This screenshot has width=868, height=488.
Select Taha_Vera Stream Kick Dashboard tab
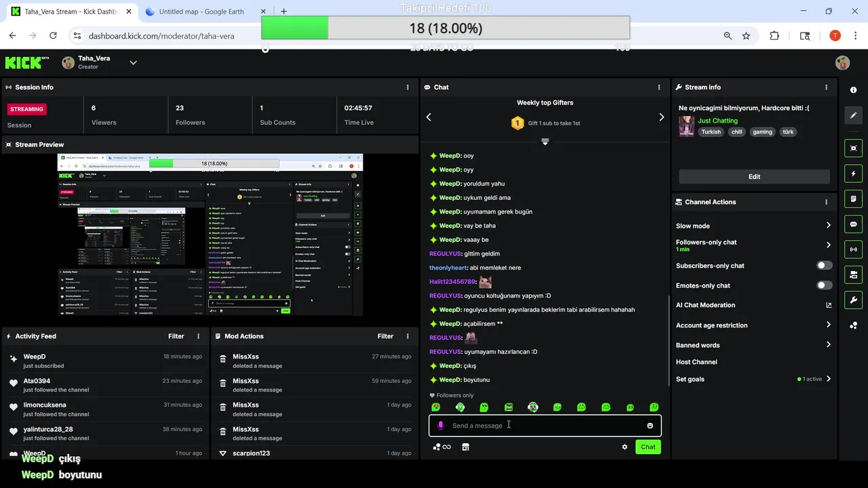71,12
